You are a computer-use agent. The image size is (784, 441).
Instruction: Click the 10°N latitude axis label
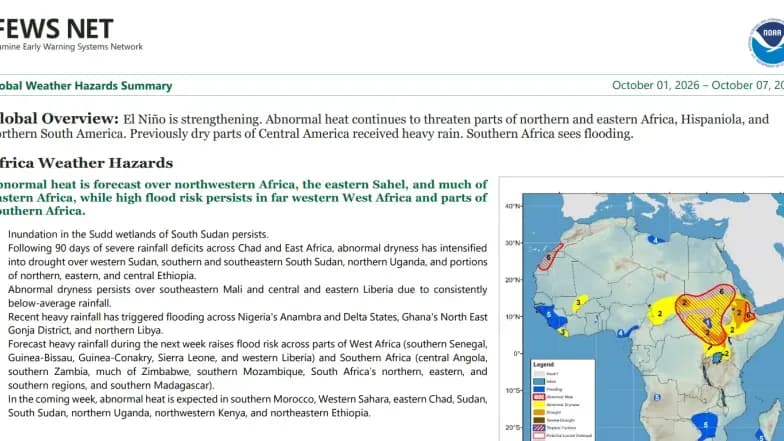point(512,316)
